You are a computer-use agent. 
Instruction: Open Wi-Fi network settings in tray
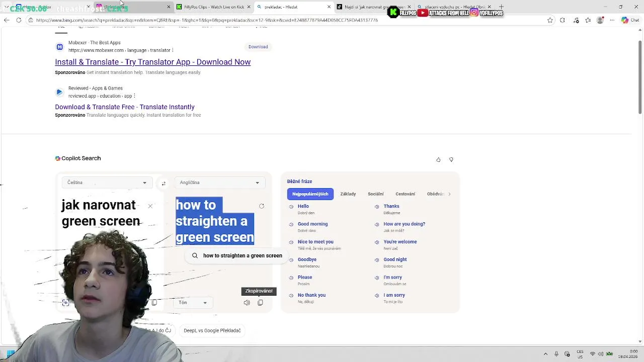(x=593, y=354)
